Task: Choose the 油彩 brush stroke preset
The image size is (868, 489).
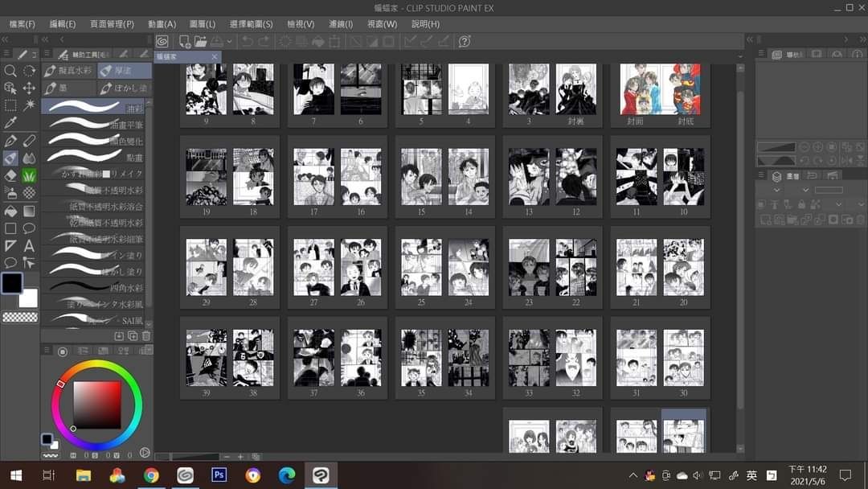Action: (94, 107)
